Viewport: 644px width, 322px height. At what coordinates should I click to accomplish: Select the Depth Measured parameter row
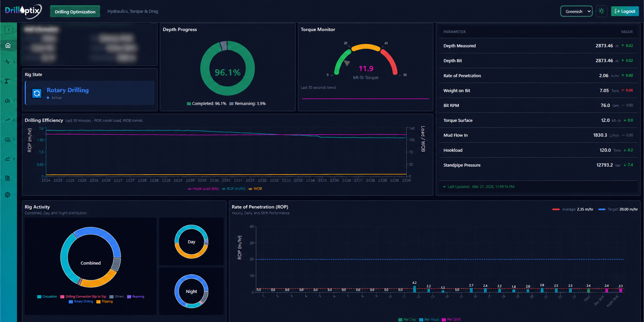538,46
